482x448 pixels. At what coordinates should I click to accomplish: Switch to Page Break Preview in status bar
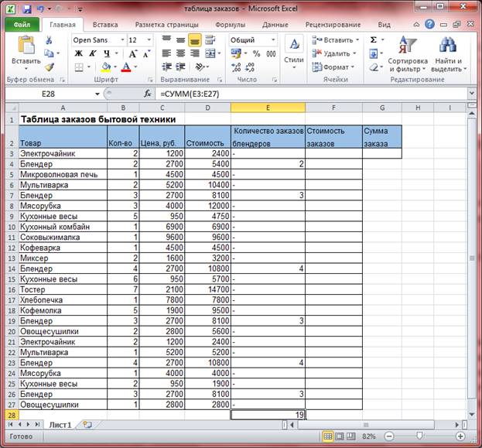pyautogui.click(x=351, y=436)
